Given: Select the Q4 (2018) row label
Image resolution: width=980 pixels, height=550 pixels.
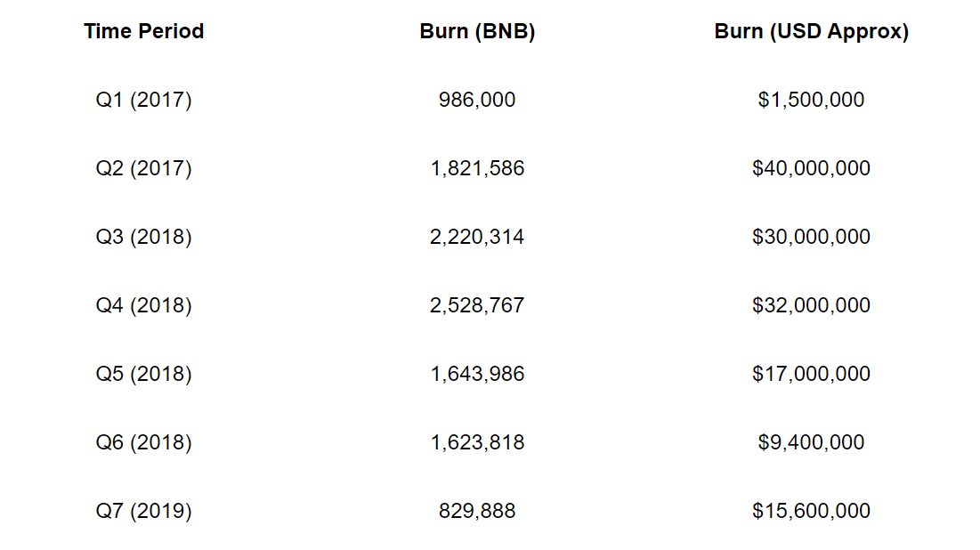Looking at the screenshot, I should click(144, 305).
